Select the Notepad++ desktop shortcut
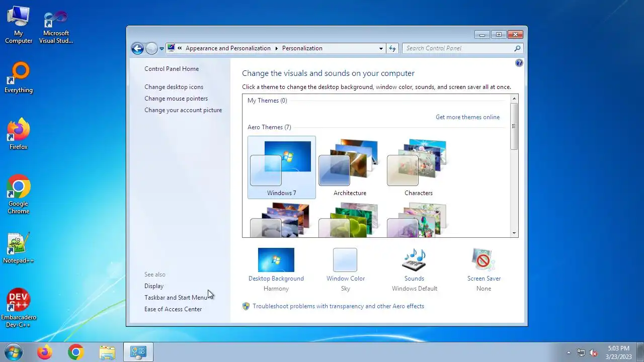 19,248
